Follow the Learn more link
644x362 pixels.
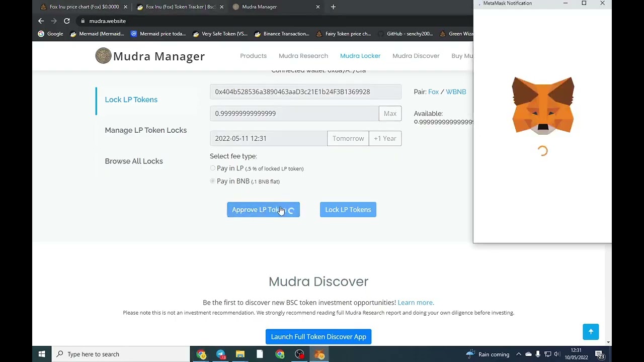click(x=416, y=303)
